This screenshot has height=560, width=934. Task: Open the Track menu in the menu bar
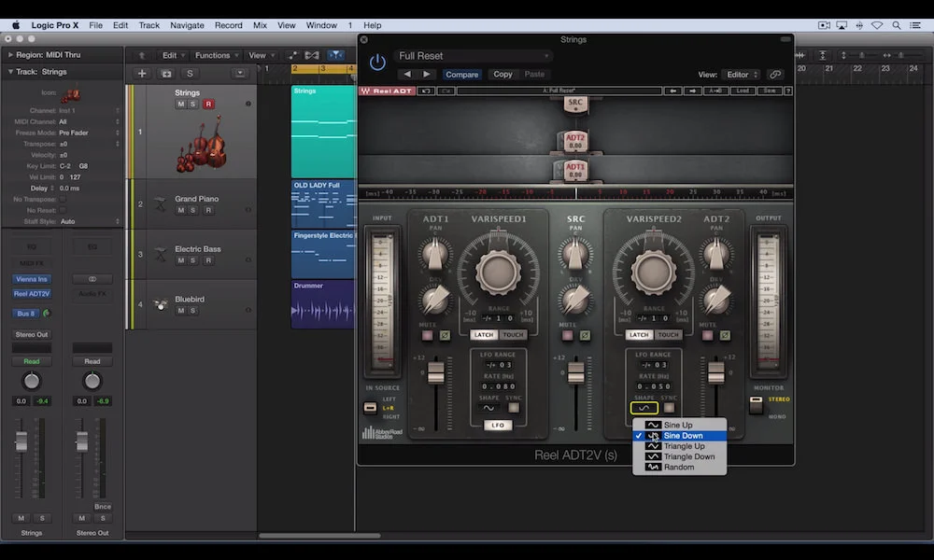tap(149, 25)
